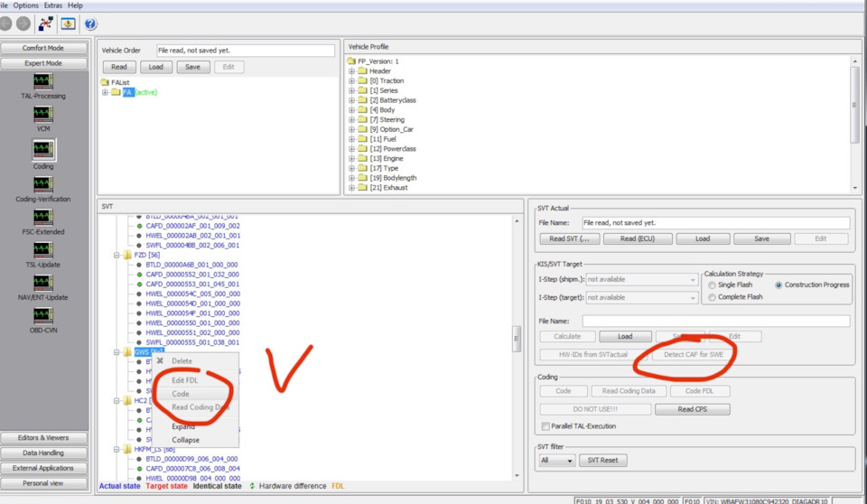Click the back navigation arrow in toolbar
The image size is (867, 504).
5,23
